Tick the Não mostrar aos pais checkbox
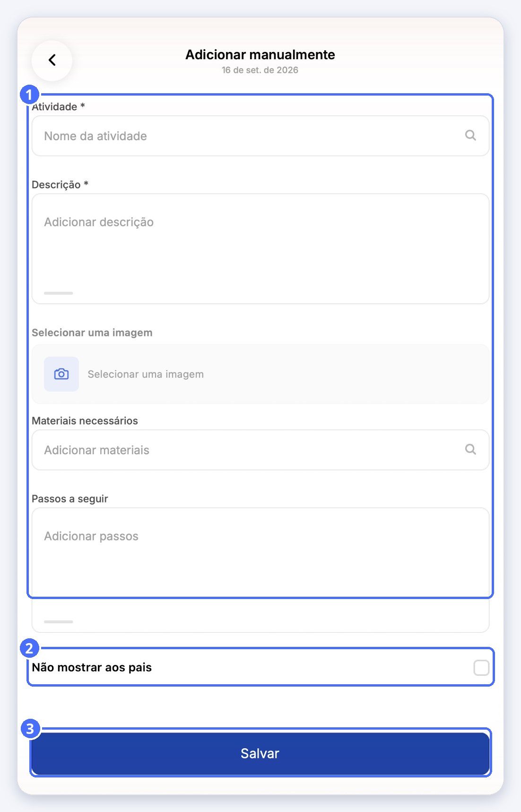 481,668
